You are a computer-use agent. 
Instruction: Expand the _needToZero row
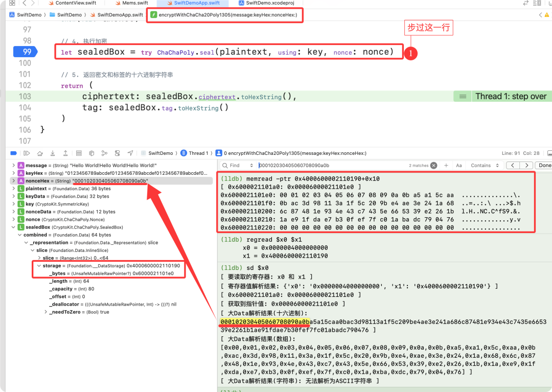click(x=45, y=312)
